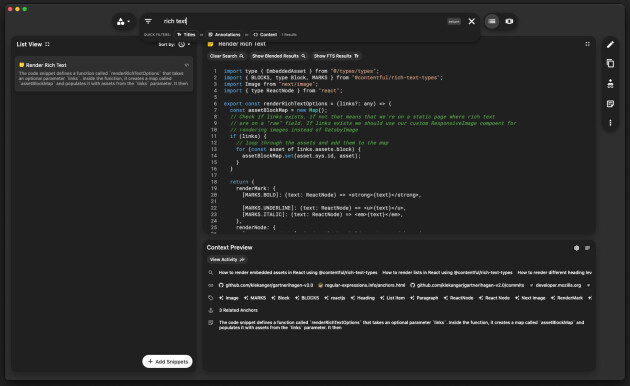The width and height of the screenshot is (630, 386).
Task: Click the search filter lines icon
Action: pyautogui.click(x=148, y=22)
